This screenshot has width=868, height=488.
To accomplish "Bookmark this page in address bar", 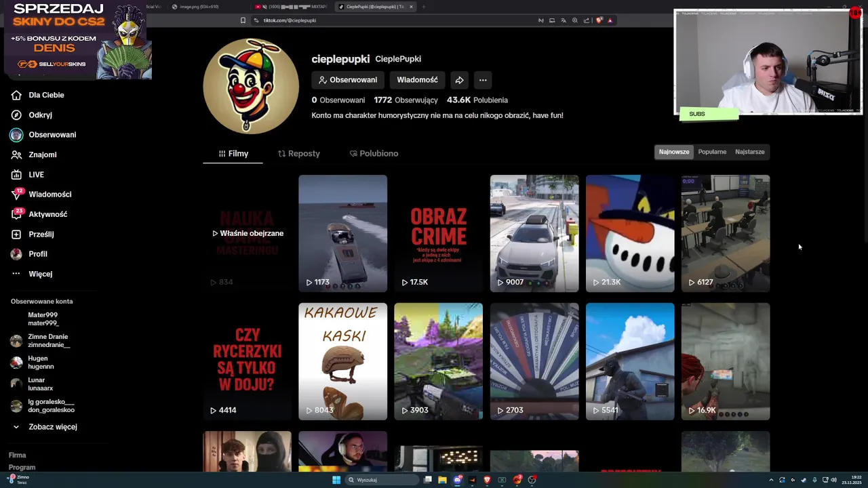I will click(x=243, y=20).
